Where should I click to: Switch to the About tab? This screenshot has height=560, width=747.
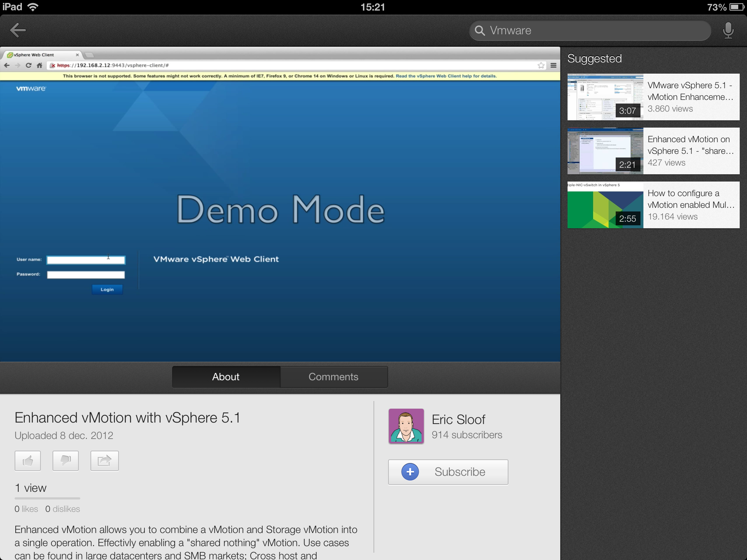[x=226, y=377]
